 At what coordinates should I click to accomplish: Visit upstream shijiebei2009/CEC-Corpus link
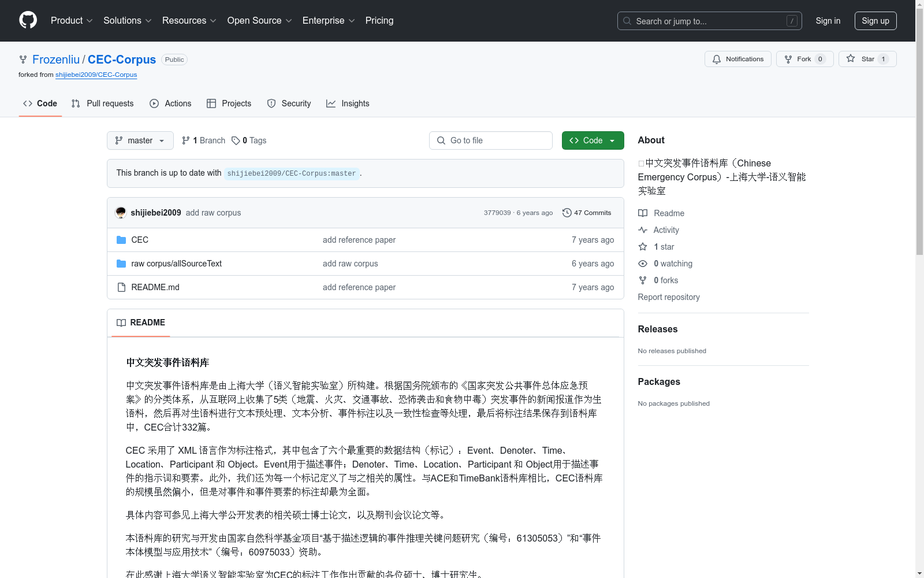coord(96,75)
